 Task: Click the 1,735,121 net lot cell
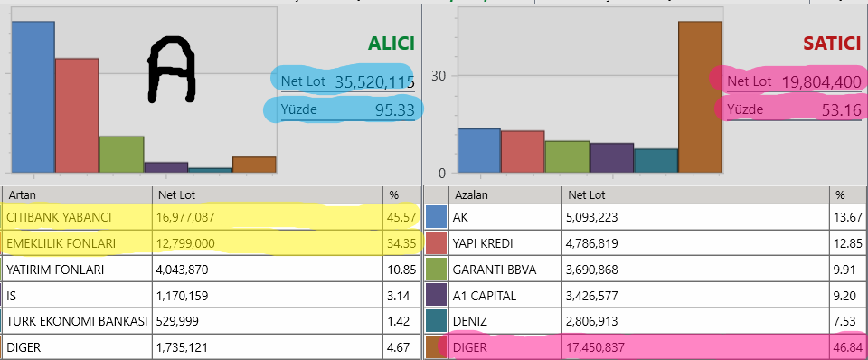click(x=267, y=347)
